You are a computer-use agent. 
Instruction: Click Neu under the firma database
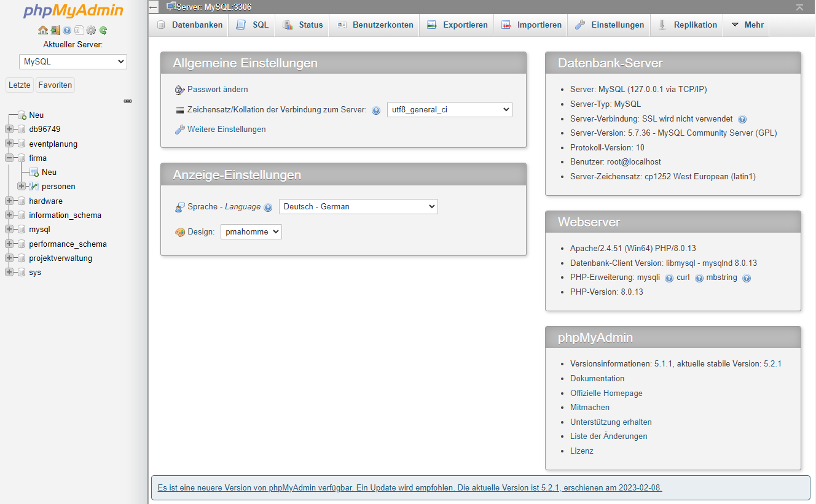(x=49, y=173)
